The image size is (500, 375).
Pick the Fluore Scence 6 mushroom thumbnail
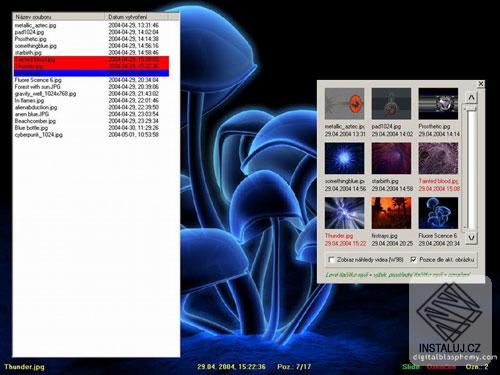coord(438,213)
